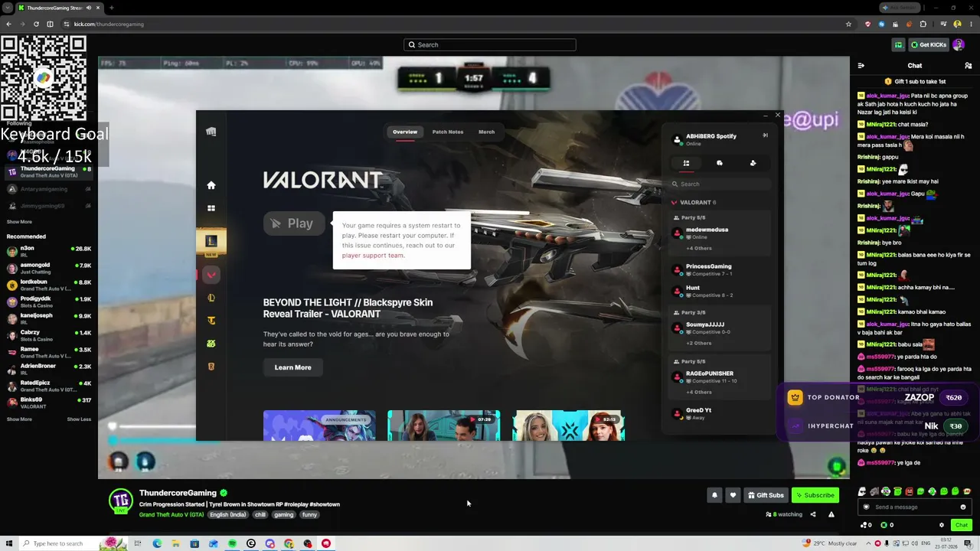Mute the tab using the speaker icon
This screenshot has height=551, width=980.
coord(89,8)
